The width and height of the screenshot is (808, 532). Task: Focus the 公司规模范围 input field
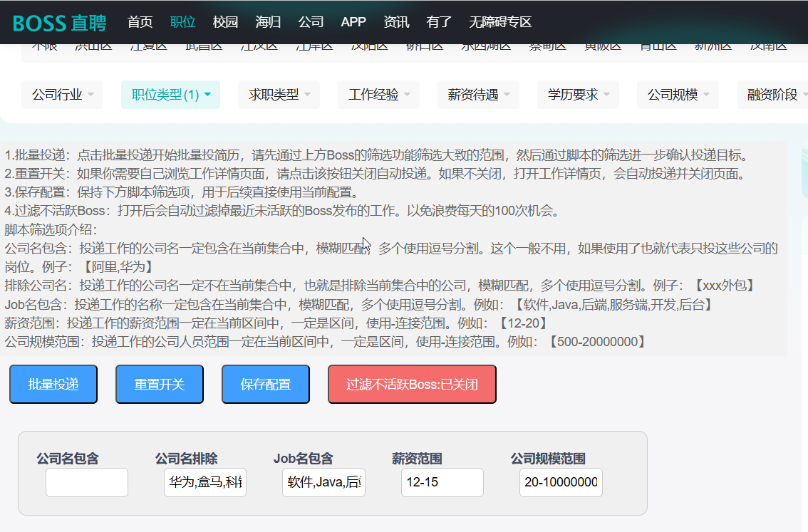[561, 483]
